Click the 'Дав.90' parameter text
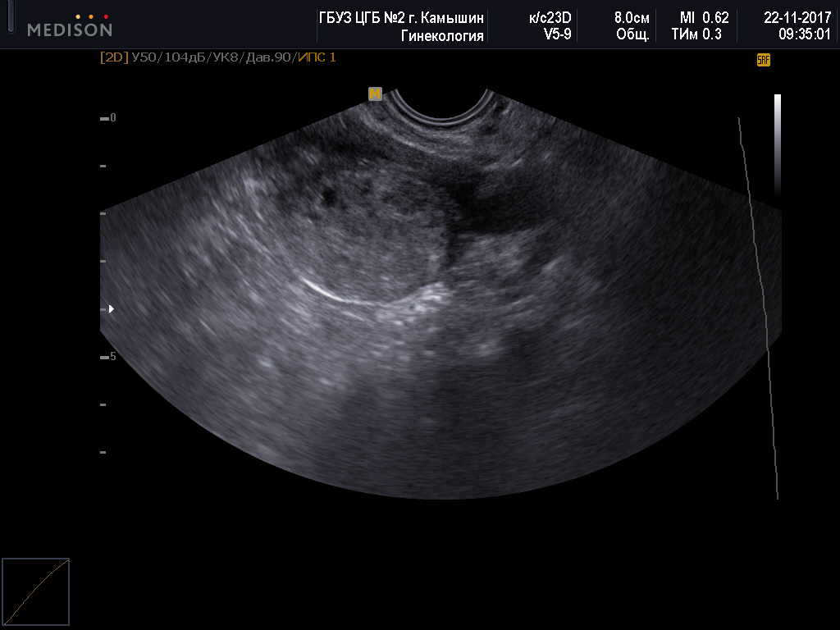This screenshot has height=630, width=840. click(x=268, y=57)
